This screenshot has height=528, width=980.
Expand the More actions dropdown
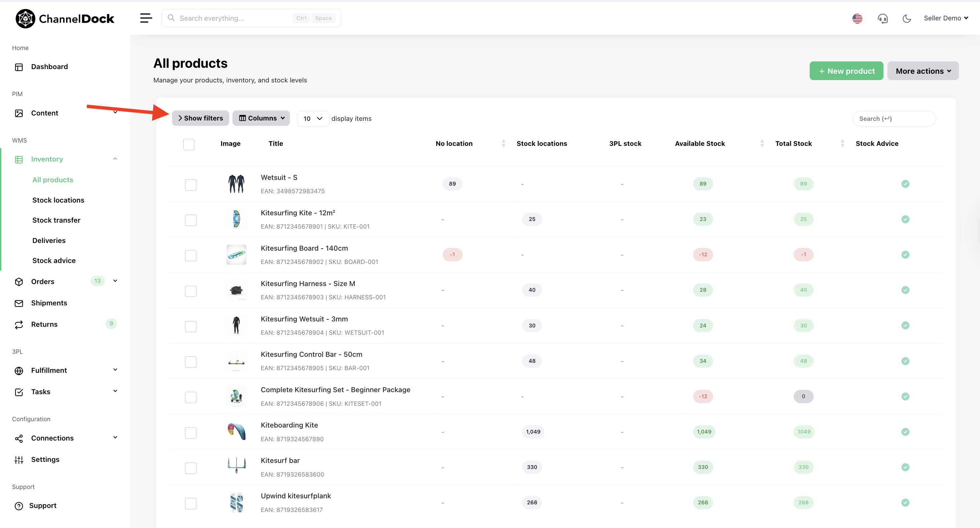coord(923,71)
